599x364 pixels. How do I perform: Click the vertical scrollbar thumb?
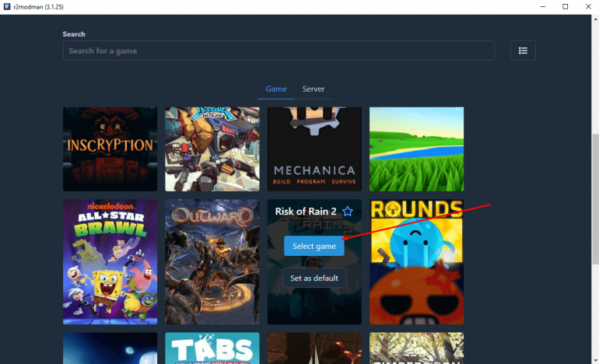pos(595,198)
